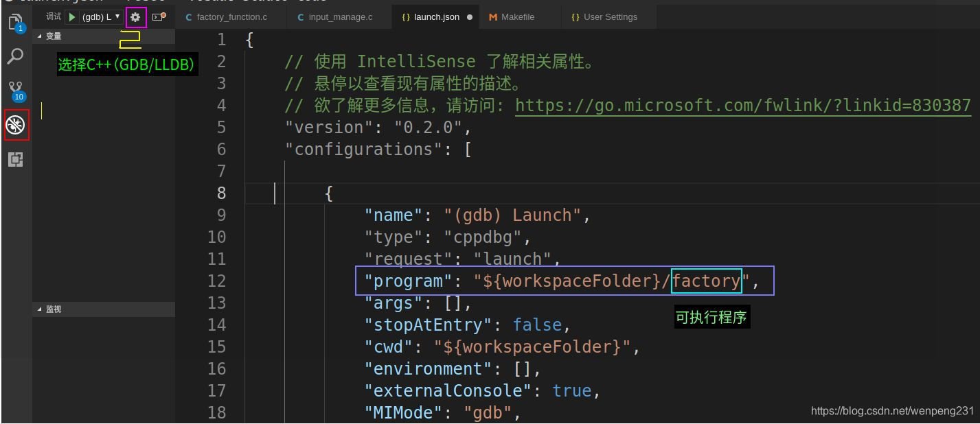The height and width of the screenshot is (424, 980).
Task: Click the unsaved dot on launch.json tab
Action: 470,17
